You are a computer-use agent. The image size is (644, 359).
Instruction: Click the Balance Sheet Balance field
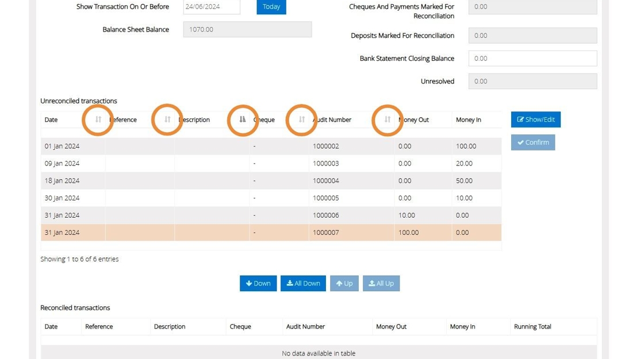pyautogui.click(x=247, y=29)
